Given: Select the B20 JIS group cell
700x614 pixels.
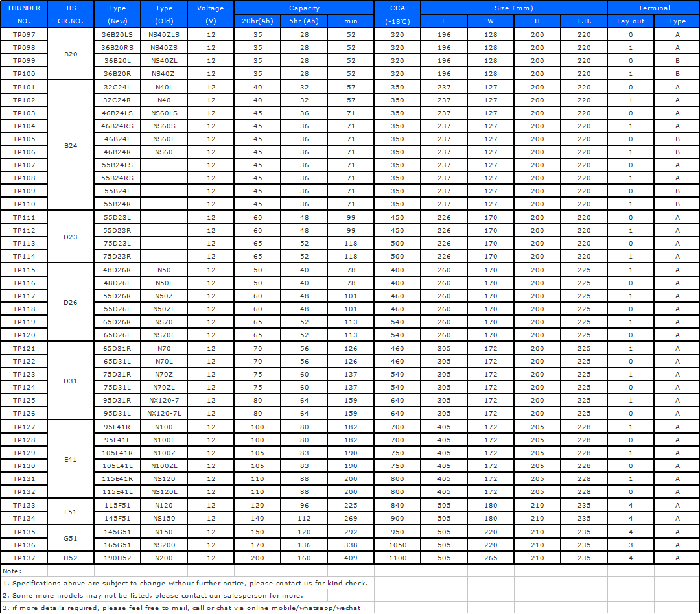Looking at the screenshot, I should point(71,54).
